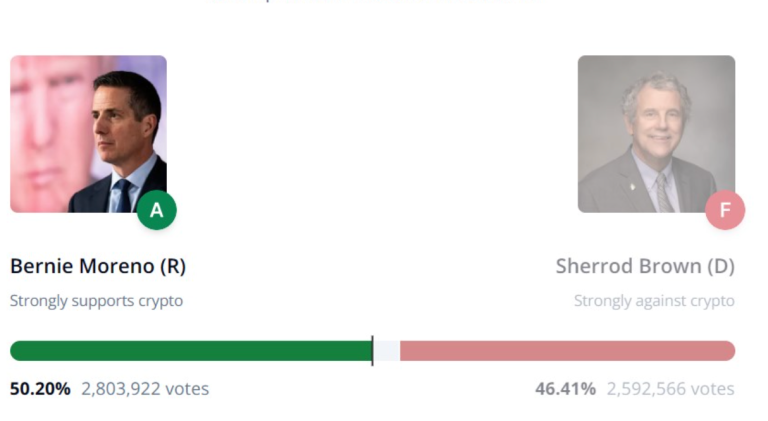Click the dark midpoint marker on the bar
Viewport: 768px width, 421px height.
(x=372, y=351)
